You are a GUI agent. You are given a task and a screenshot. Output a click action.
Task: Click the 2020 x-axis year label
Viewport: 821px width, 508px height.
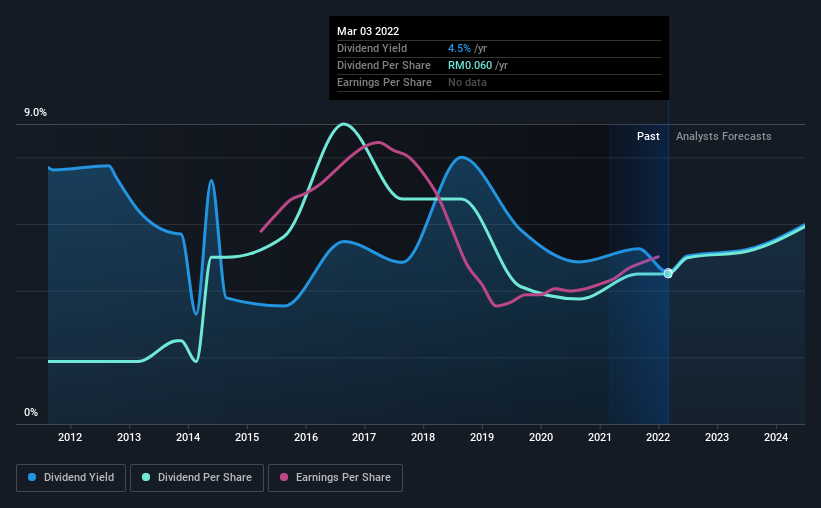(x=541, y=437)
